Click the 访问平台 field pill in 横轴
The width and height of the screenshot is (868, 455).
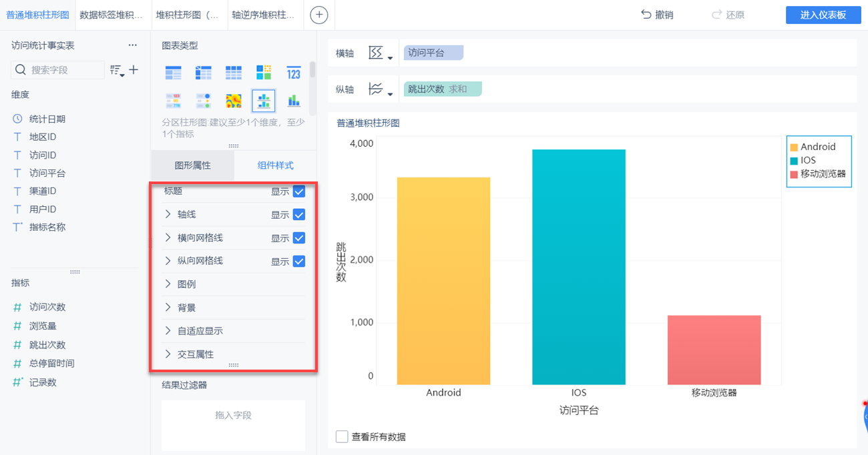click(433, 53)
